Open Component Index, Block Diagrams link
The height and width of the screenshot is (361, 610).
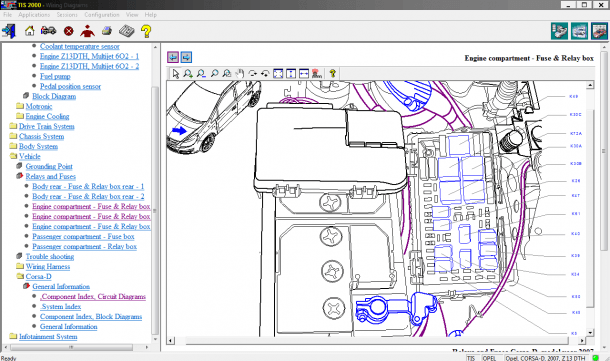click(91, 317)
